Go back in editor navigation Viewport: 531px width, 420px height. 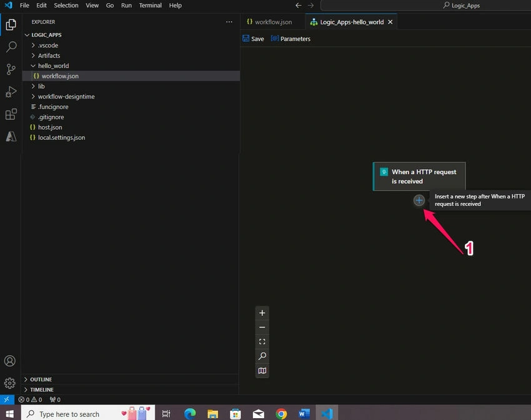pos(299,6)
